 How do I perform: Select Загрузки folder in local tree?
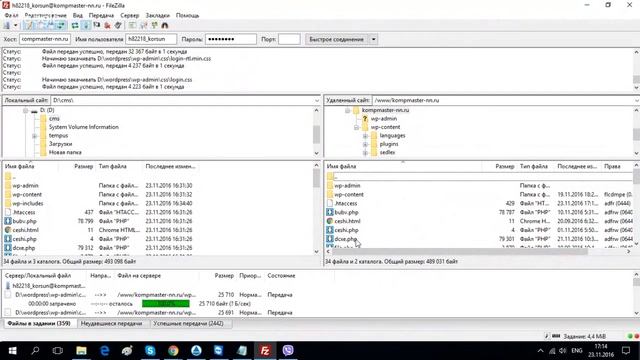coord(60,144)
